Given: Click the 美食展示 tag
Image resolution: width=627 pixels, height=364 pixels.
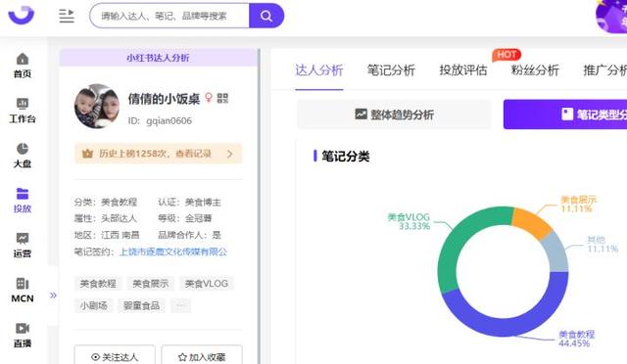Looking at the screenshot, I should tap(150, 284).
